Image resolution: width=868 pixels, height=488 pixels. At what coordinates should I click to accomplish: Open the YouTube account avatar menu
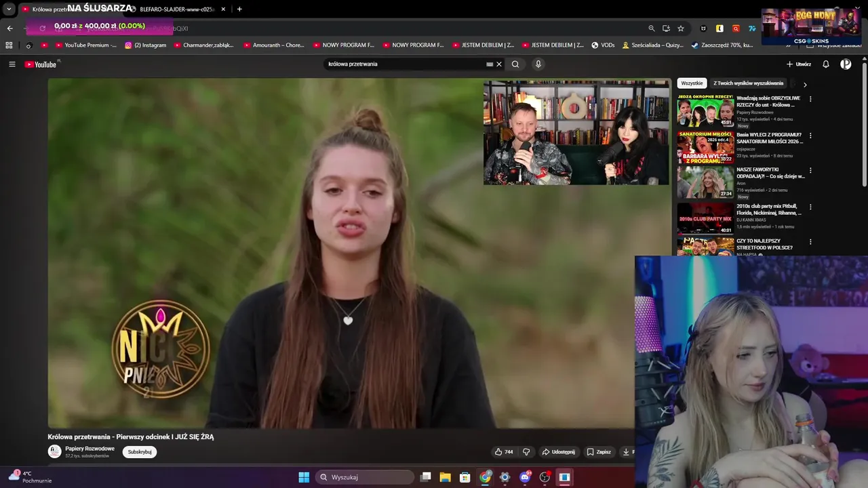(x=846, y=64)
